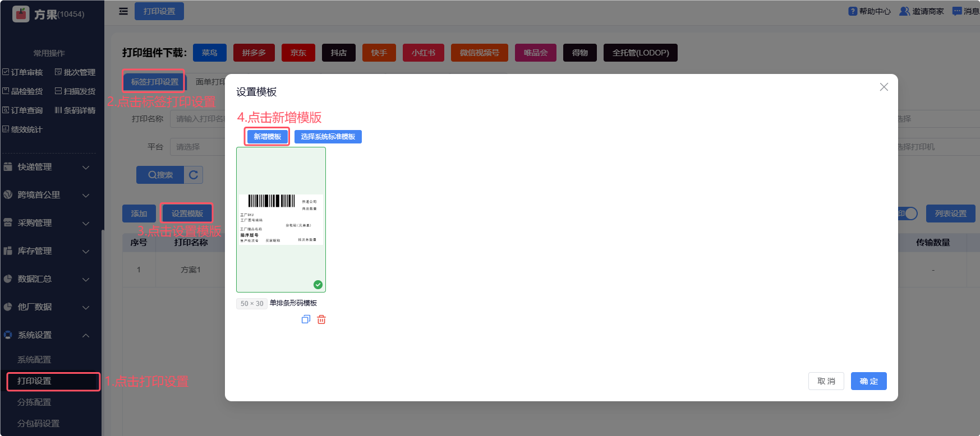Viewport: 980px width, 436px height.
Task: Delete the 单排条形码模板 trash icon
Action: point(321,319)
